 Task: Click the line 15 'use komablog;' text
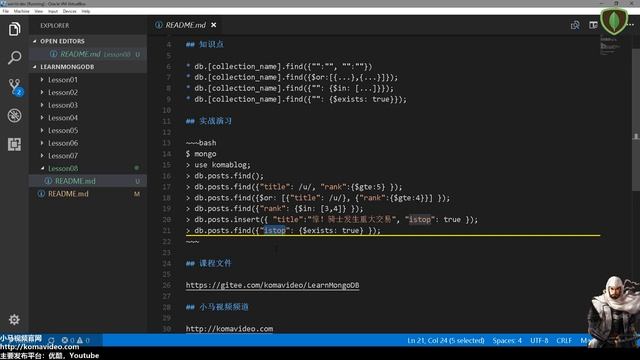coord(218,165)
